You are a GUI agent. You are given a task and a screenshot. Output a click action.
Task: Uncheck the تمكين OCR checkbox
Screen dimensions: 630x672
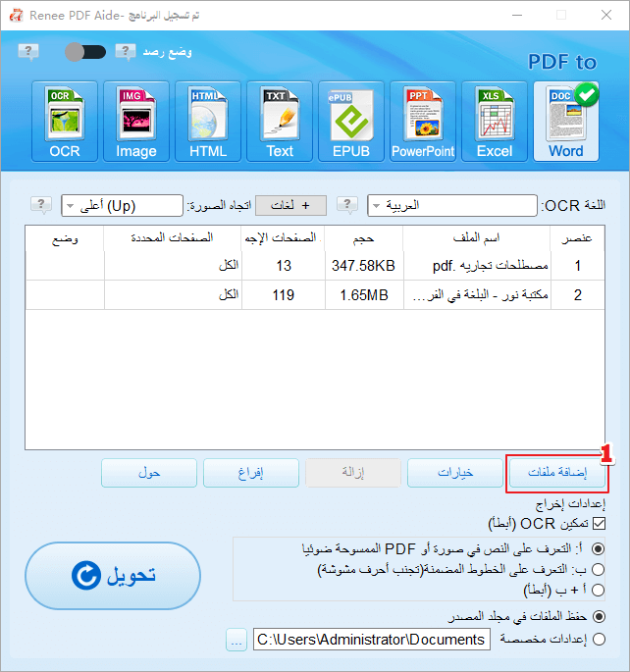[x=599, y=523]
